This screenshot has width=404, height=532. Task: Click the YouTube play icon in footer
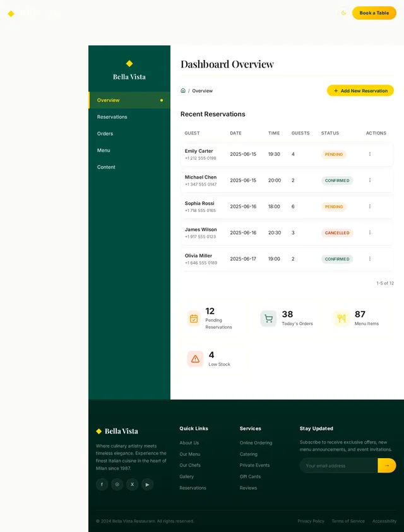(147, 484)
